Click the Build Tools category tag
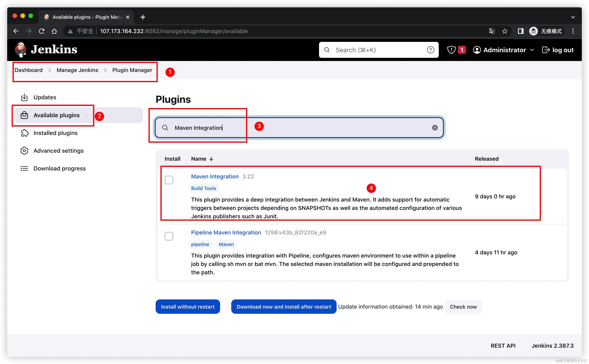 click(203, 188)
